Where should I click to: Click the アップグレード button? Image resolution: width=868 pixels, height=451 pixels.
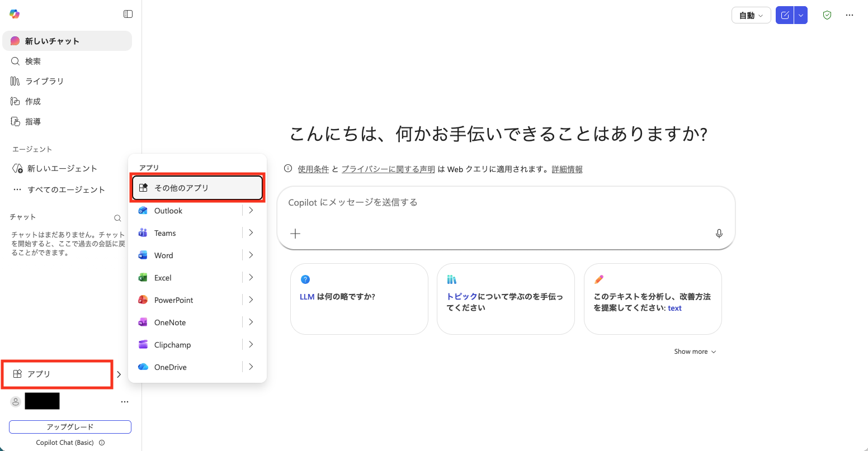click(70, 427)
